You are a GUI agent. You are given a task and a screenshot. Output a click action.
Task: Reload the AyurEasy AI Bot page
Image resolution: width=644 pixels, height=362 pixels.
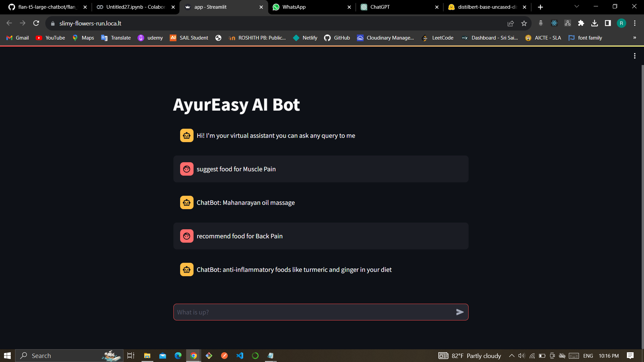click(x=36, y=23)
